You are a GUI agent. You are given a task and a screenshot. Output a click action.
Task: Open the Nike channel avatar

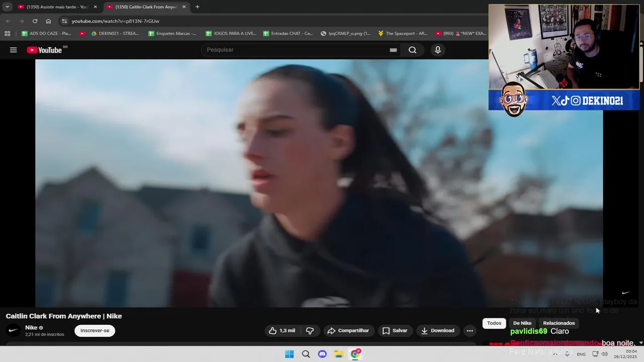pyautogui.click(x=14, y=330)
